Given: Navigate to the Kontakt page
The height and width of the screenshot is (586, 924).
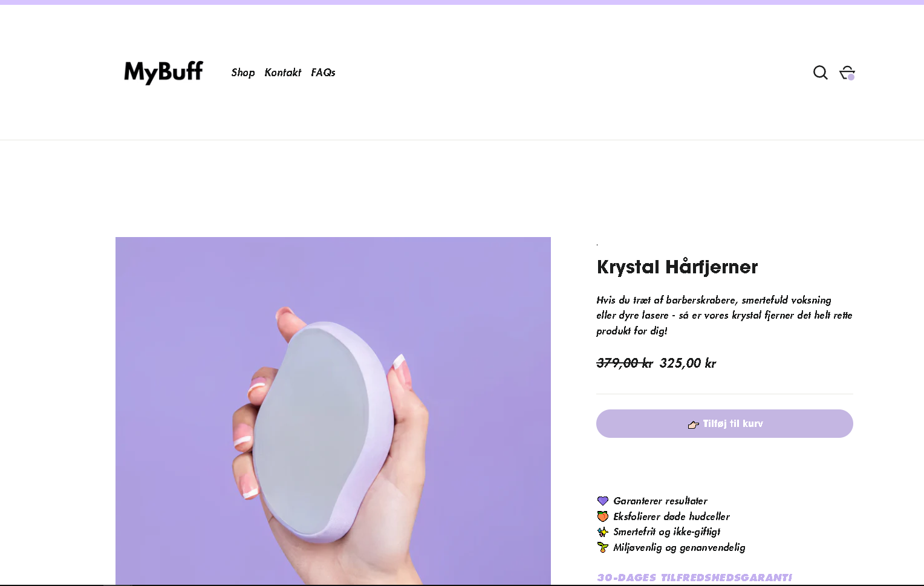Looking at the screenshot, I should click(x=283, y=73).
